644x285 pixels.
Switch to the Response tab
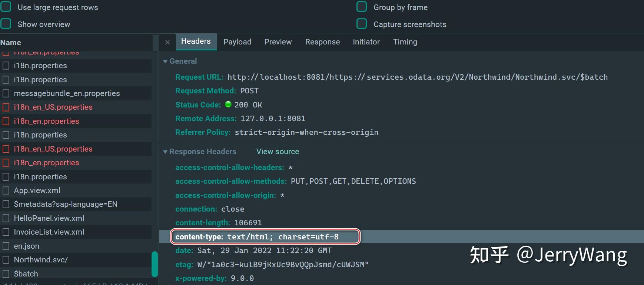322,42
